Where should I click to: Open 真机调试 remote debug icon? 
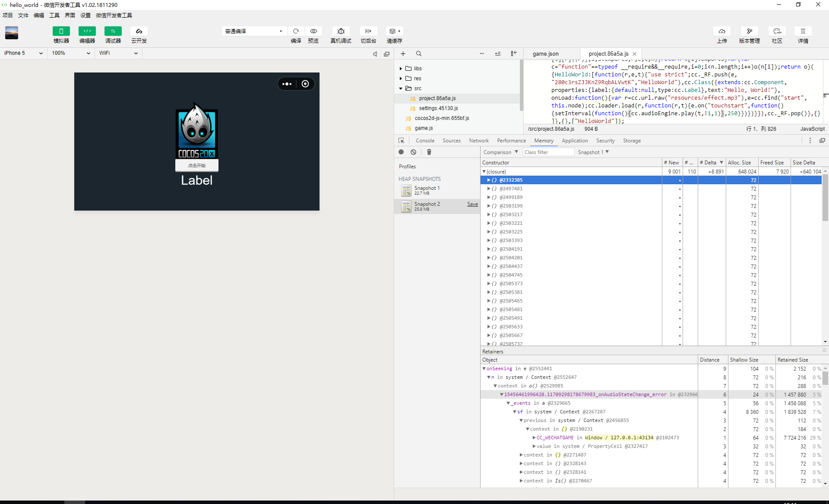(x=341, y=31)
